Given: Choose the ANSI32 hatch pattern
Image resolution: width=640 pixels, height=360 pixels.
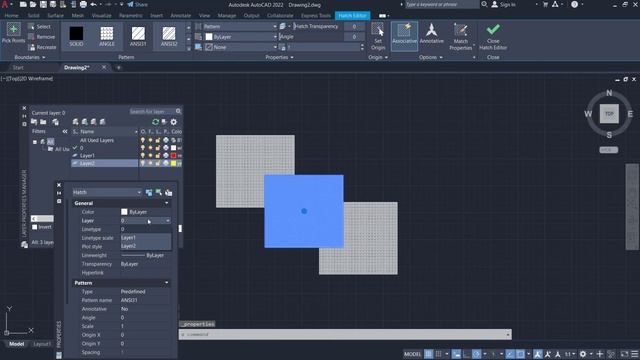Looking at the screenshot, I should click(169, 36).
